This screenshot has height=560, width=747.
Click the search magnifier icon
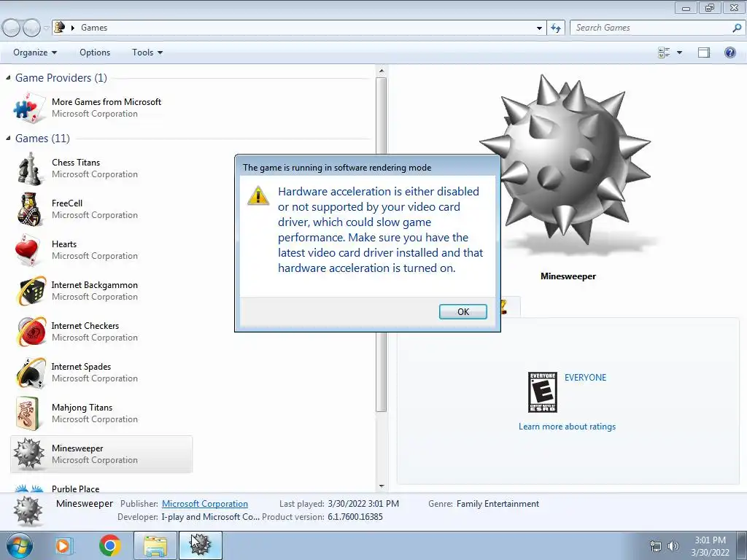[737, 28]
